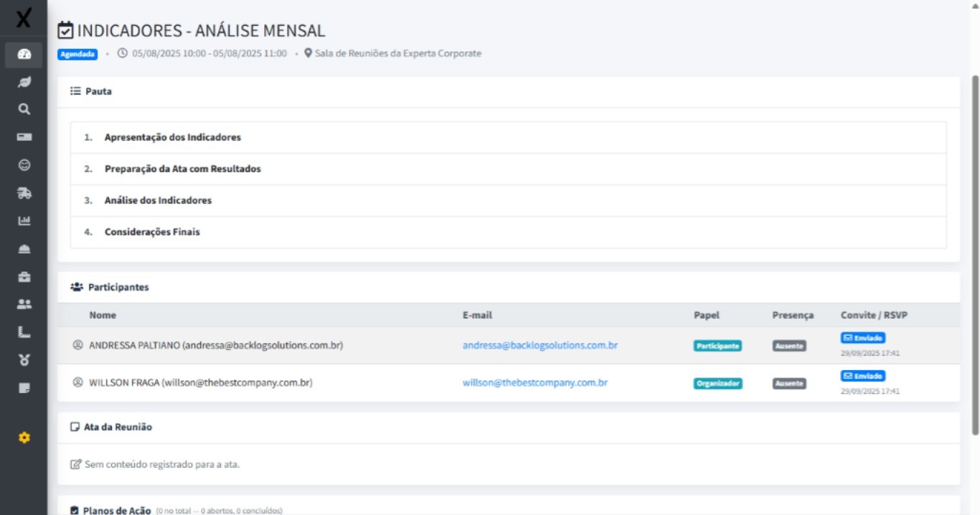This screenshot has width=980, height=515.
Task: Click the medal icon in sidebar
Action: click(24, 360)
